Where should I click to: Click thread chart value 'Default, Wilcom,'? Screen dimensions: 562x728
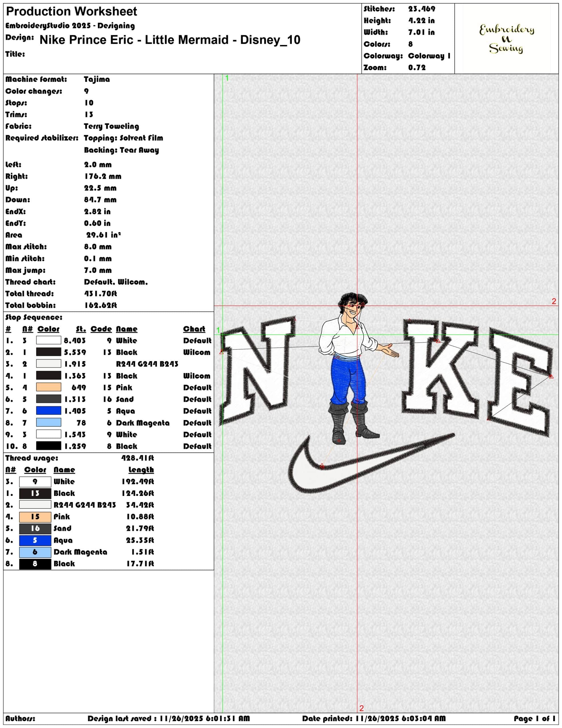[x=116, y=282]
